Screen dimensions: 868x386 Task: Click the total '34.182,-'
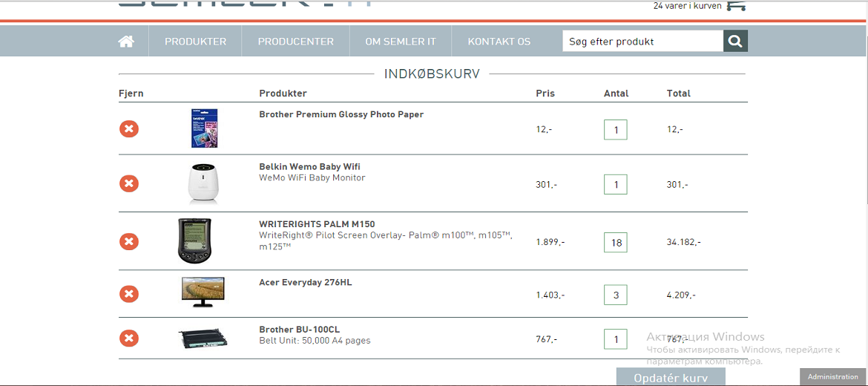[684, 242]
